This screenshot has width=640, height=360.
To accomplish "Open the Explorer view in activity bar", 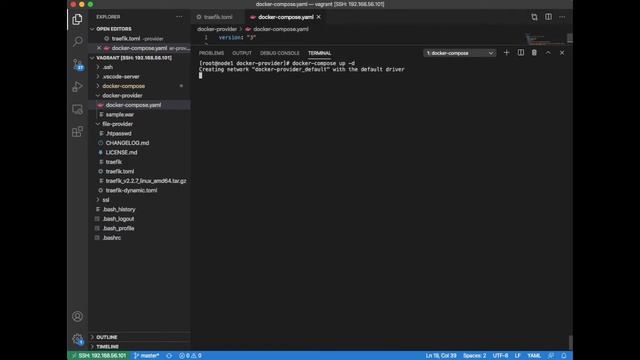I will point(77,19).
